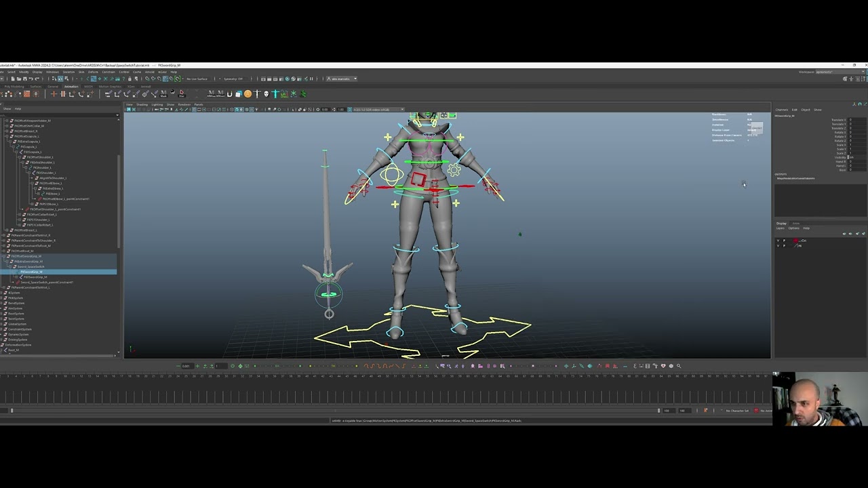Click the white T-shaped shelf icon

click(257, 94)
